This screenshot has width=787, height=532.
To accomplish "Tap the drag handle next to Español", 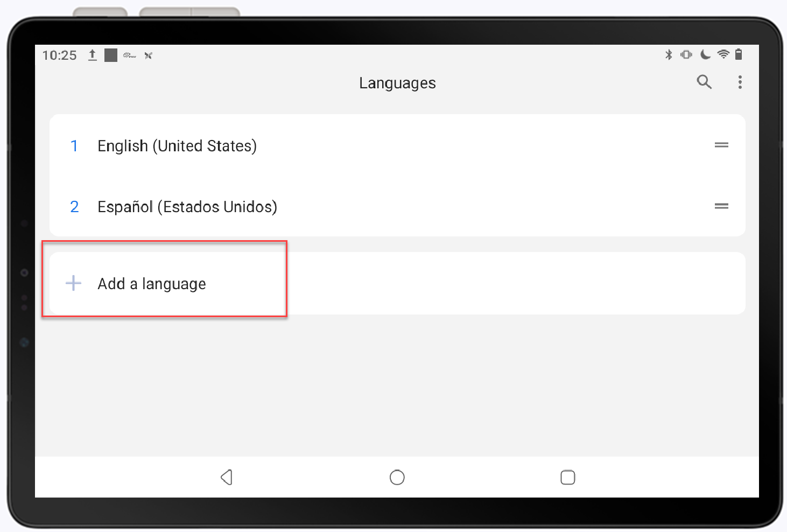I will click(722, 206).
